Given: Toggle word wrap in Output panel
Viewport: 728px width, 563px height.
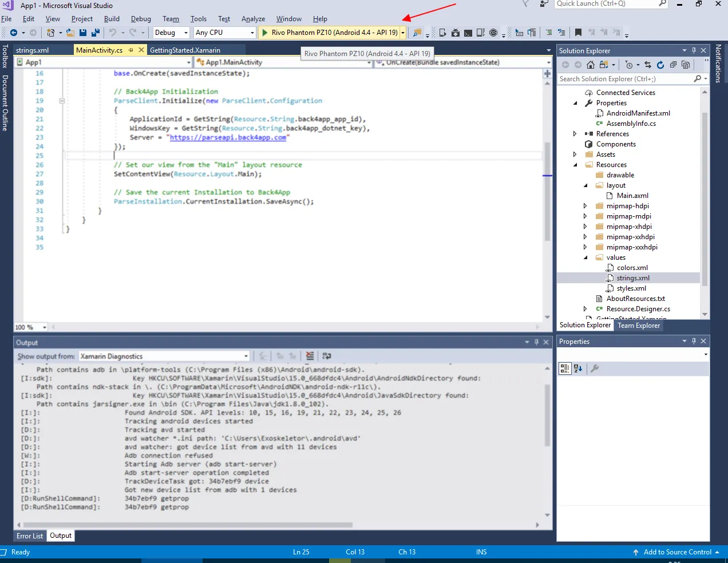Looking at the screenshot, I should pyautogui.click(x=327, y=356).
